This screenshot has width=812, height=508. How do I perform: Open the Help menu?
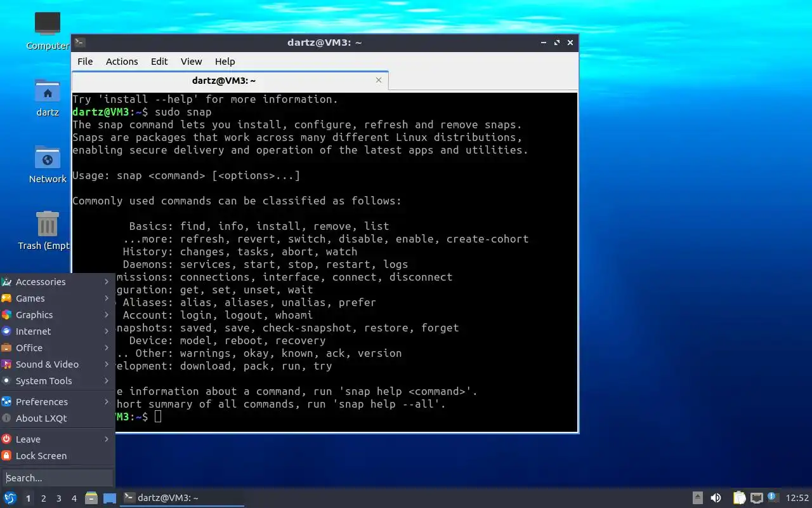point(225,62)
